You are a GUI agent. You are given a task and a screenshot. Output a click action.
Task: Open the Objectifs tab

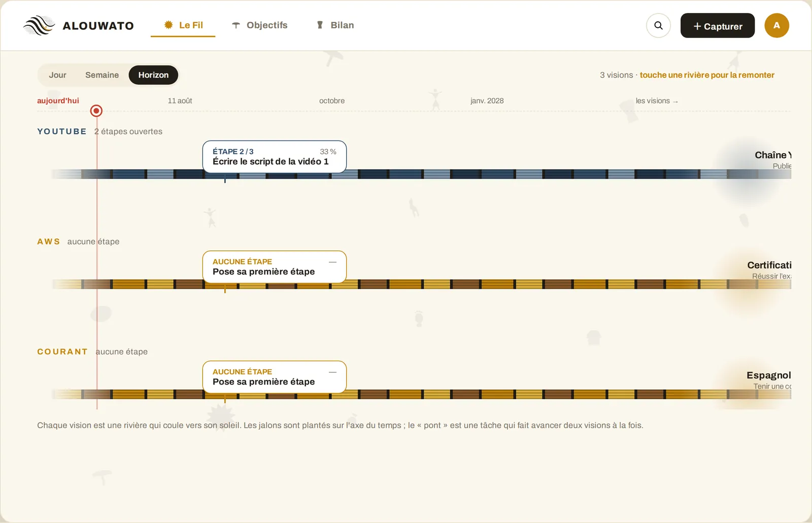click(259, 25)
